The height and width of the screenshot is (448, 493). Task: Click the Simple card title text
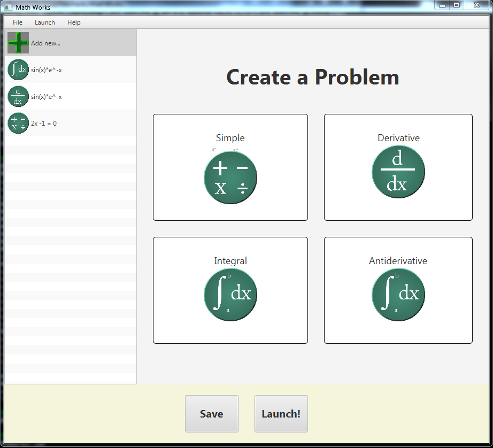tap(230, 138)
